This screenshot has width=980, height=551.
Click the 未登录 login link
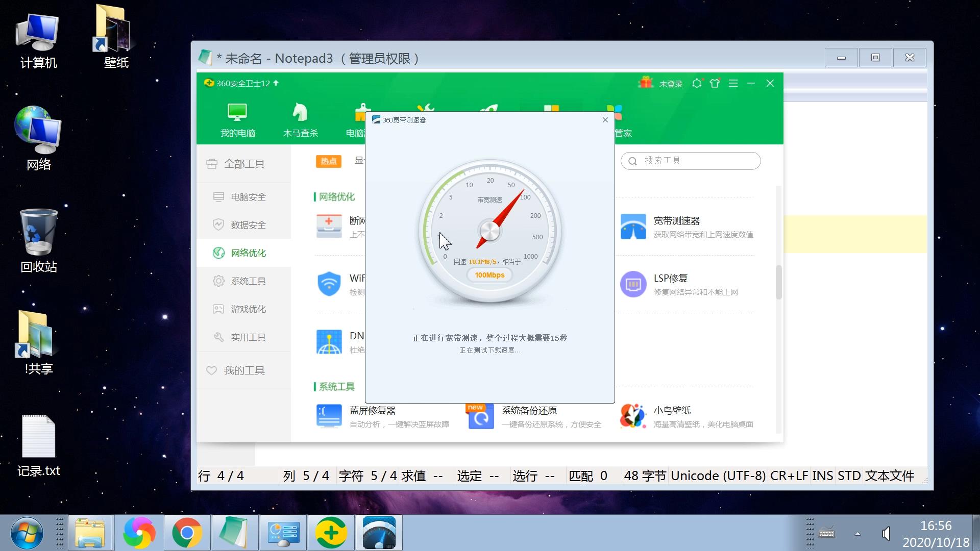670,83
